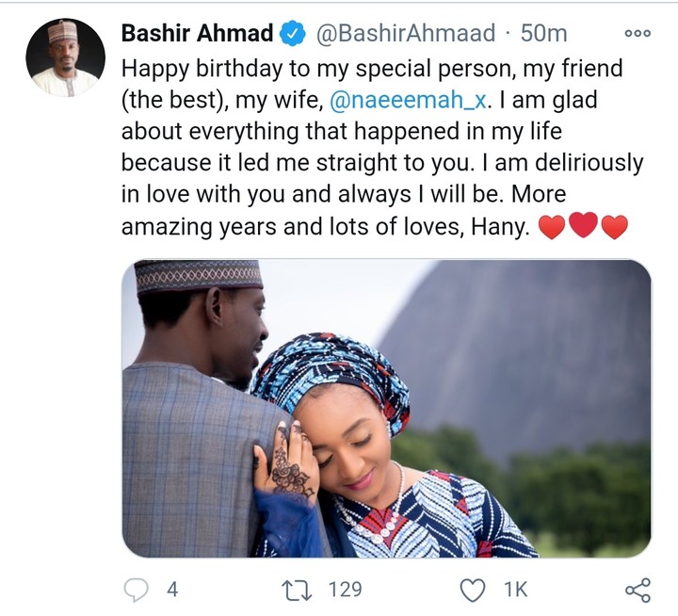Click the blue verified badge
678x616 pixels.
click(291, 34)
